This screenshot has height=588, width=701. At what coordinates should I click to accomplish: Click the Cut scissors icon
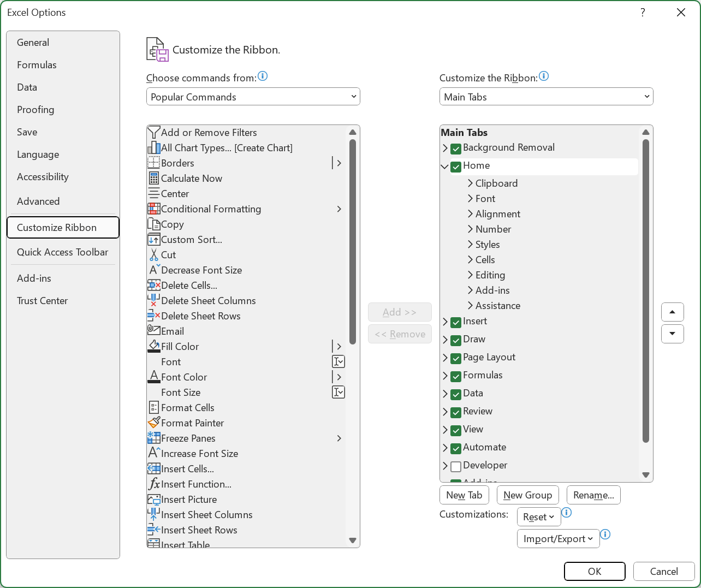[x=154, y=255]
